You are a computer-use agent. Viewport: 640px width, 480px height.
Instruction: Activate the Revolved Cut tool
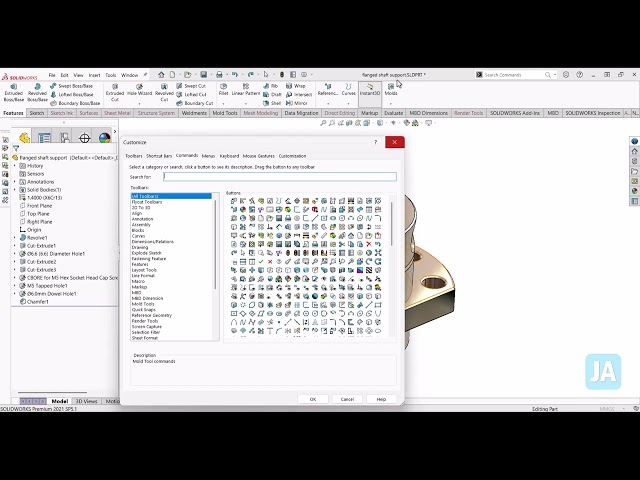point(164,93)
